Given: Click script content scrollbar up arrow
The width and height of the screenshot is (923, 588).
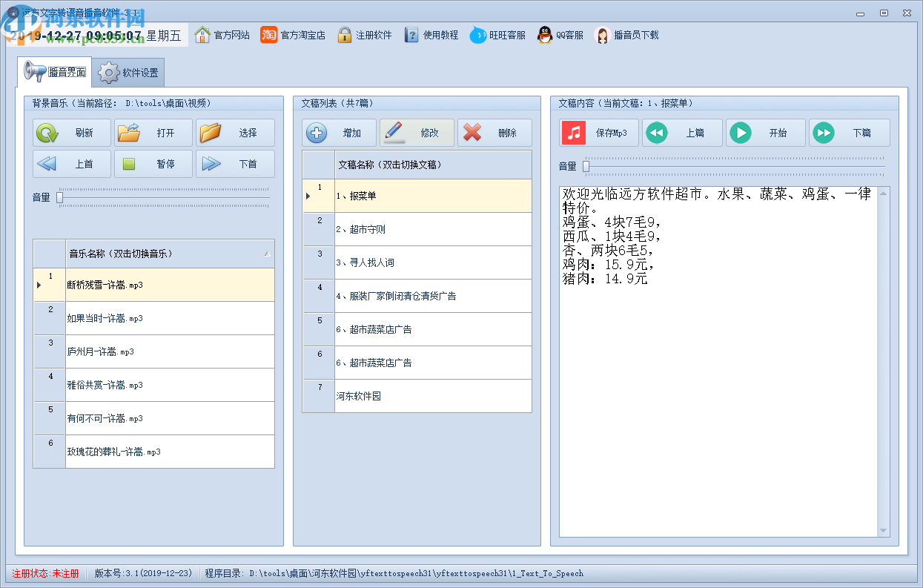Looking at the screenshot, I should coord(883,193).
